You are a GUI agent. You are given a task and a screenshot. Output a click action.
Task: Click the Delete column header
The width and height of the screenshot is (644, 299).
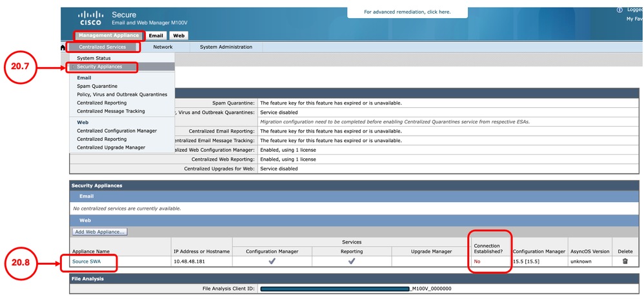point(625,251)
